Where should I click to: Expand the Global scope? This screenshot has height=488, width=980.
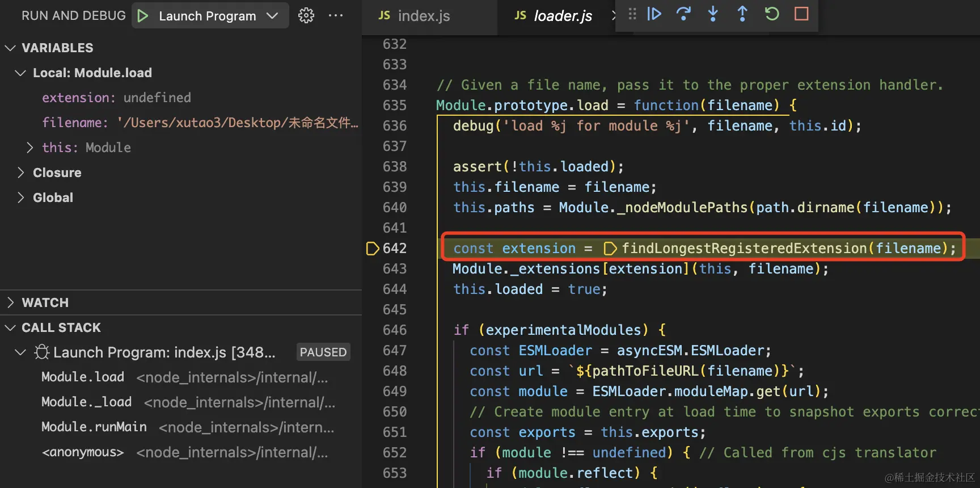pyautogui.click(x=20, y=198)
